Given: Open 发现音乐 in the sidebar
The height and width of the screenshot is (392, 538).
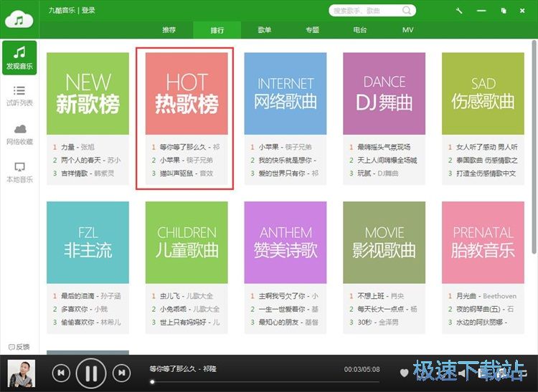Looking at the screenshot, I should pos(19,58).
